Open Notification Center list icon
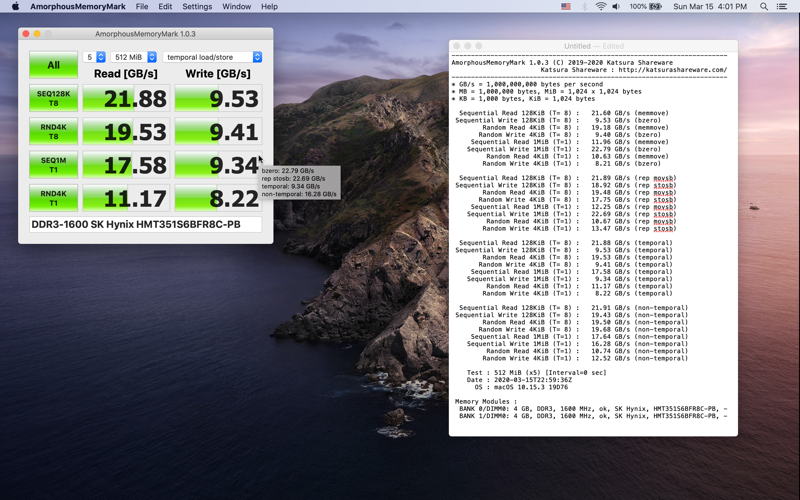Image resolution: width=800 pixels, height=500 pixels. pos(782,7)
